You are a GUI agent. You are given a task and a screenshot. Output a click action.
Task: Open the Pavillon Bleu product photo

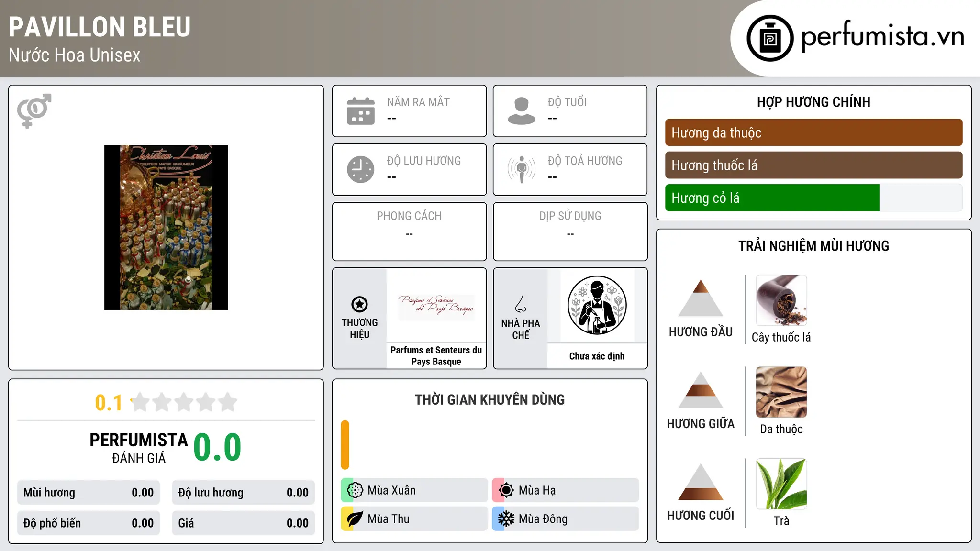click(x=166, y=228)
